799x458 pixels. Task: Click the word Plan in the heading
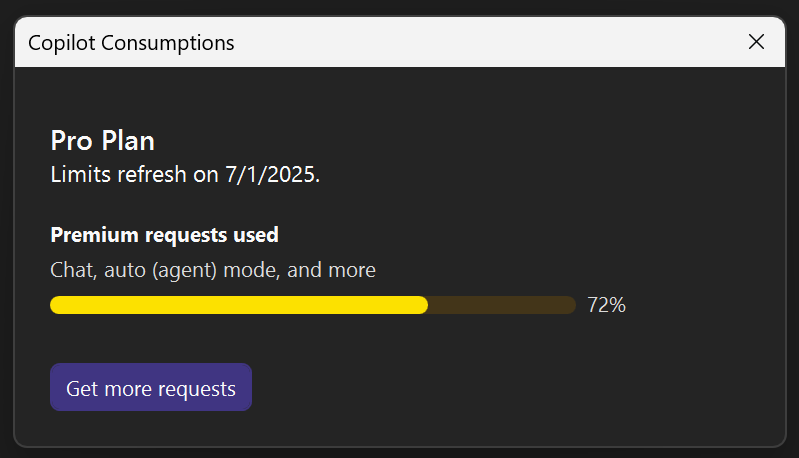pyautogui.click(x=128, y=141)
